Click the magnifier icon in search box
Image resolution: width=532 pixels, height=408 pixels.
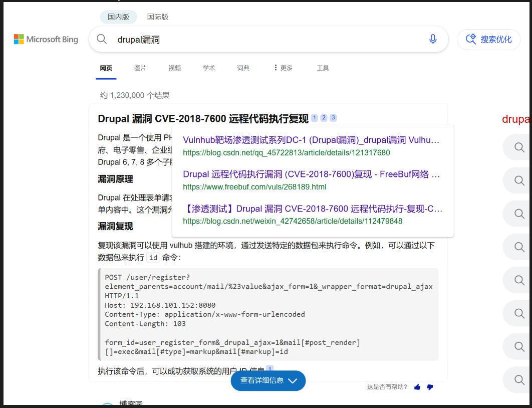click(102, 40)
